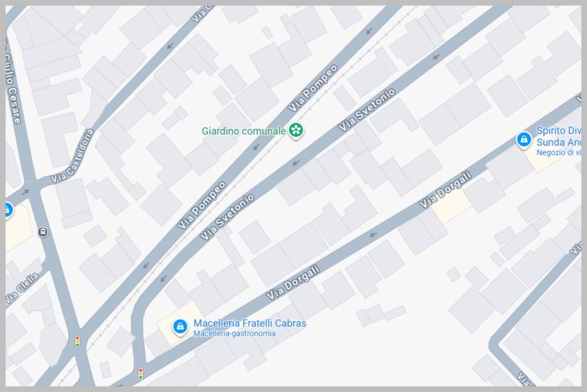
Task: Click the Giardino comunale green park pin
Action: (x=296, y=131)
